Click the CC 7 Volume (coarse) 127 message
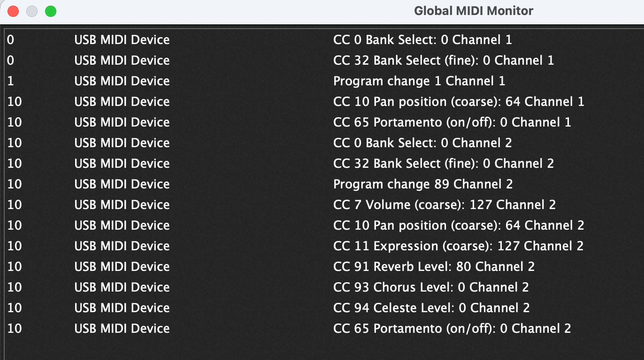This screenshot has height=360, width=644. [444, 205]
